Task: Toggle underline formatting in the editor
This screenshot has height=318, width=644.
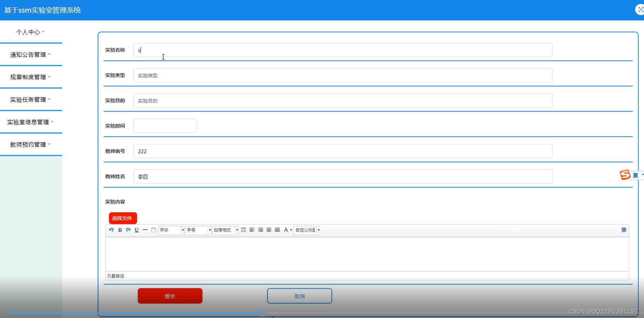Action: click(137, 230)
